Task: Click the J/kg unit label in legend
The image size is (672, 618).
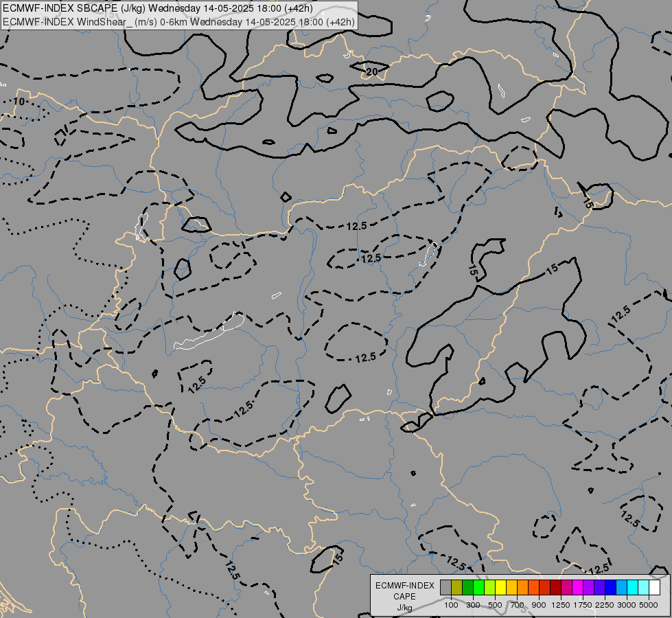Action: click(404, 608)
